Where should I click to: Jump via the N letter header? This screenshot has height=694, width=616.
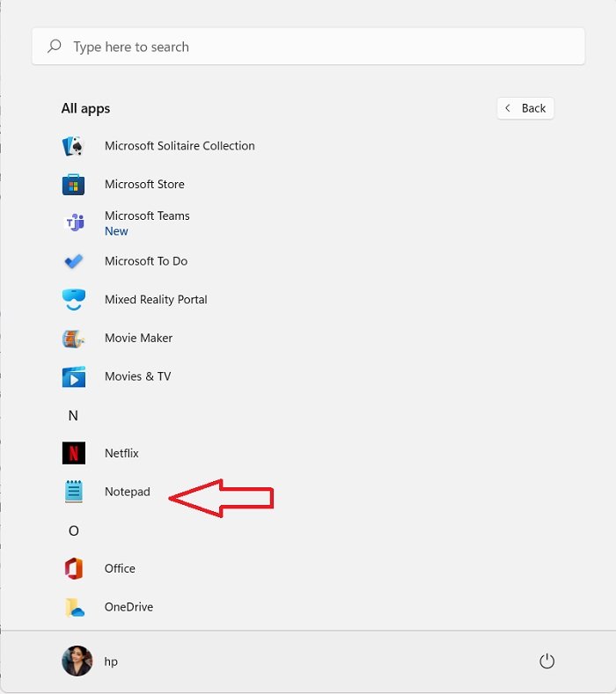(73, 415)
